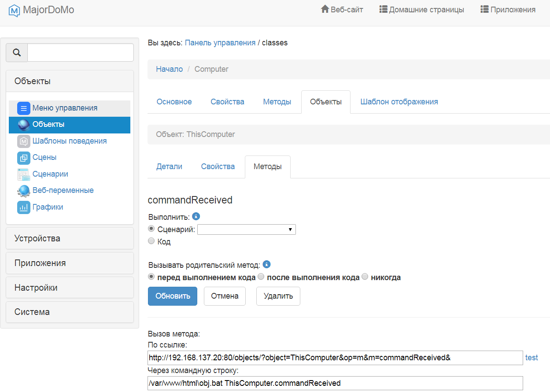
Task: Click the Шаблоны поведения icon
Action: (x=24, y=141)
